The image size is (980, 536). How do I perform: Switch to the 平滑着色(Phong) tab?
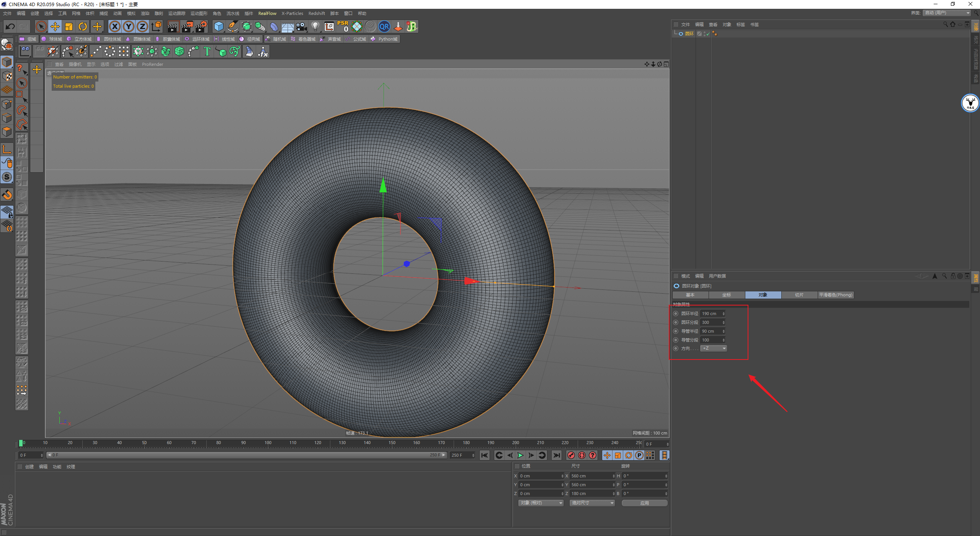click(x=836, y=295)
